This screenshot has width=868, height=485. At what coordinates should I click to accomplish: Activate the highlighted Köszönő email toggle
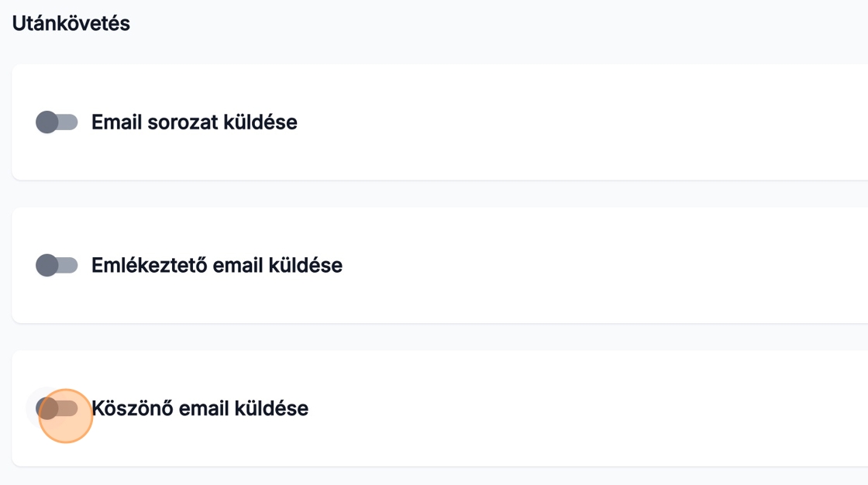(57, 408)
